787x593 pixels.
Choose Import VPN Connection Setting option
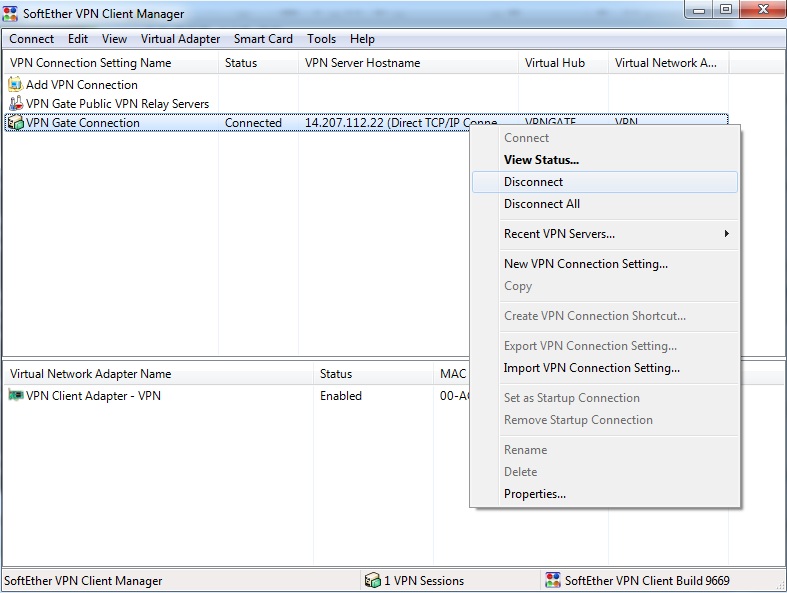click(591, 368)
